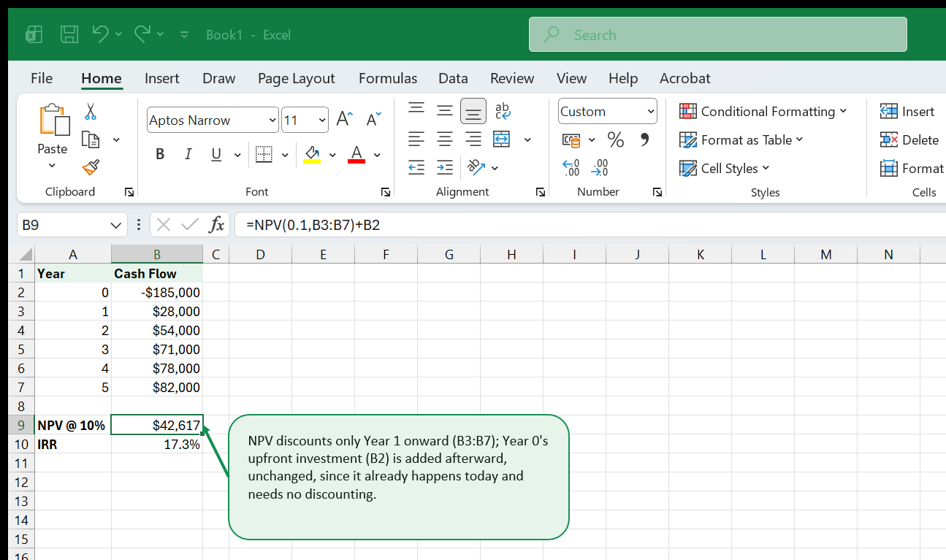This screenshot has height=560, width=946.
Task: Click Decrease Indent icon
Action: pyautogui.click(x=416, y=167)
